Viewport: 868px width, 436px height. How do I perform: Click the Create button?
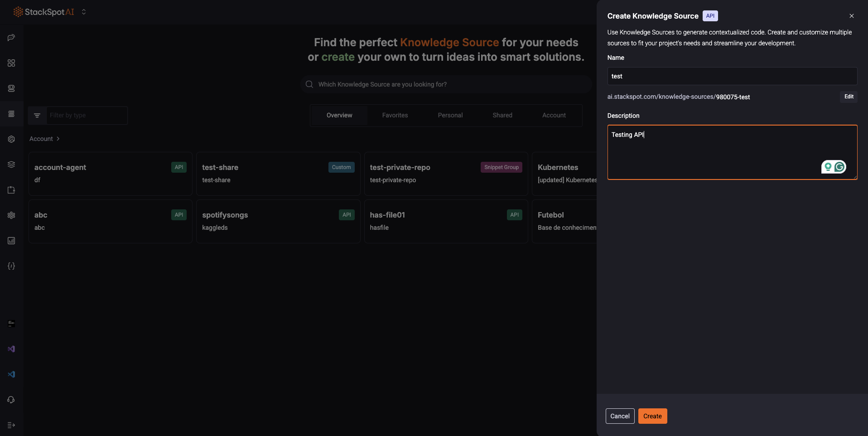point(652,416)
